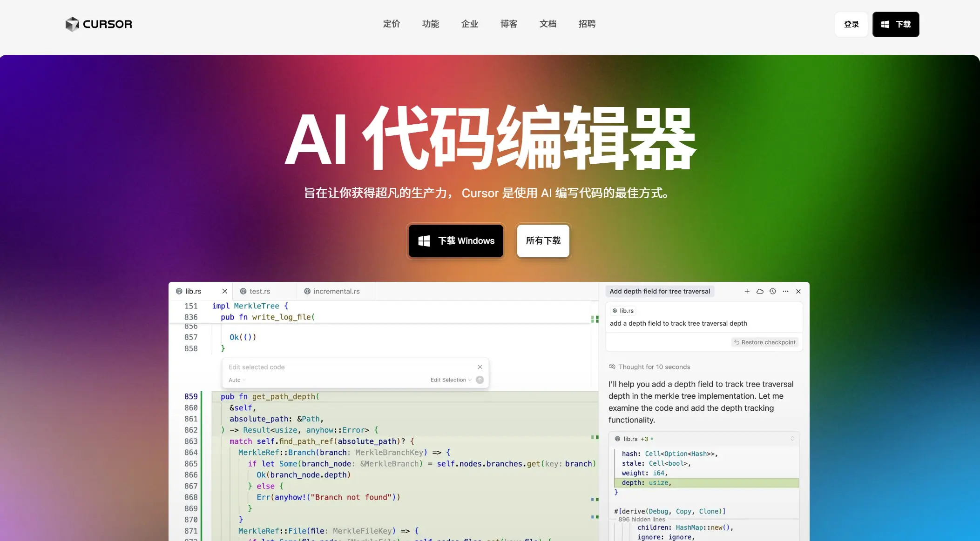Image resolution: width=980 pixels, height=541 pixels.
Task: Click 'weight: i64,' in diff block
Action: 645,473
